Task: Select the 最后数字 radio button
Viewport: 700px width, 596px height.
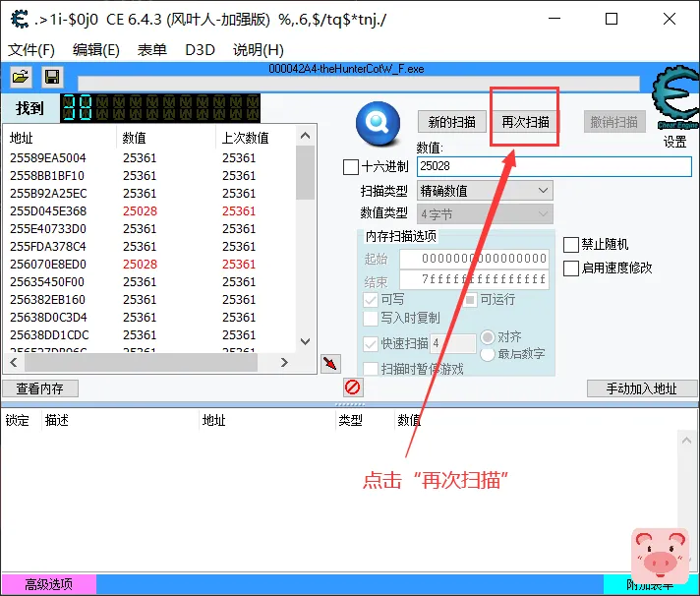Action: coord(488,354)
